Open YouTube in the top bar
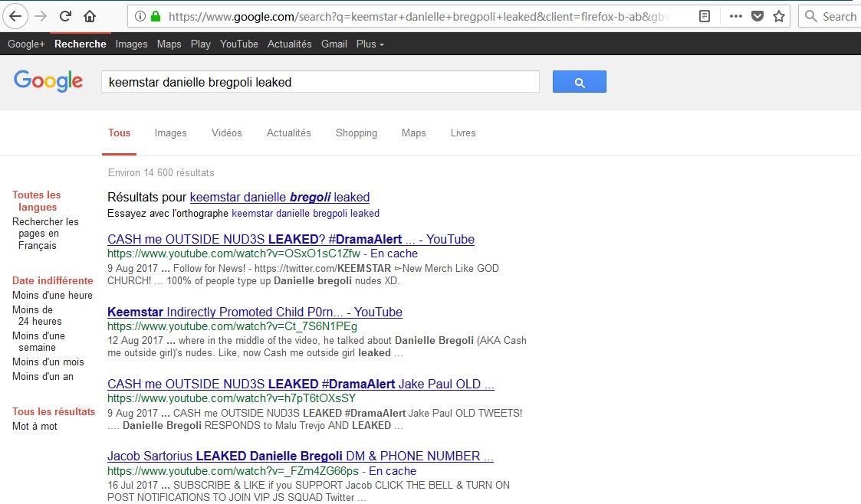861x504 pixels. coord(239,44)
